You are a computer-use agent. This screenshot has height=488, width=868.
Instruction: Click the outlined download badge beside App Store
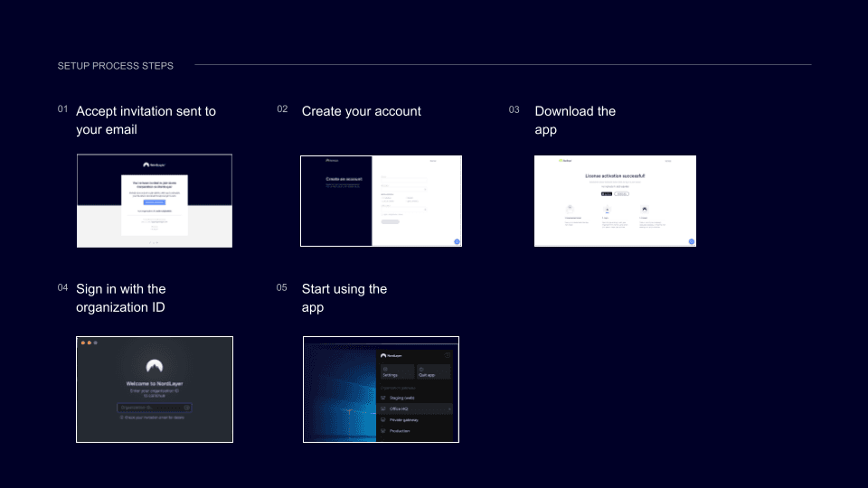point(622,194)
